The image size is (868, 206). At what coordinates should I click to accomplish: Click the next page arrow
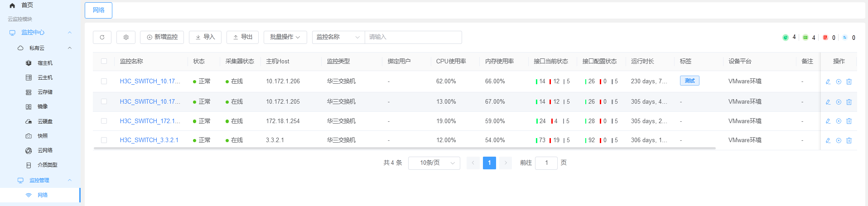[506, 163]
